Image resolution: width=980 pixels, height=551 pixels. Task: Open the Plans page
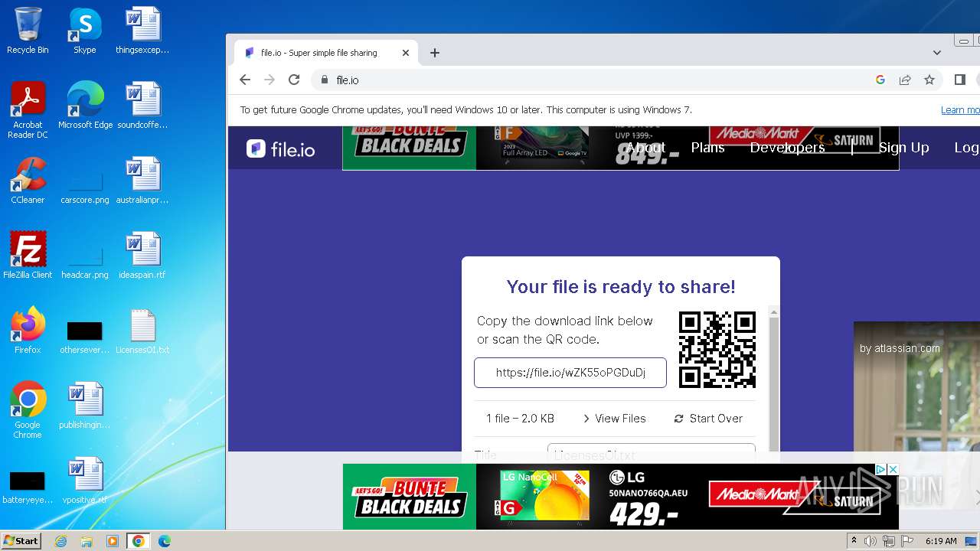(x=707, y=147)
